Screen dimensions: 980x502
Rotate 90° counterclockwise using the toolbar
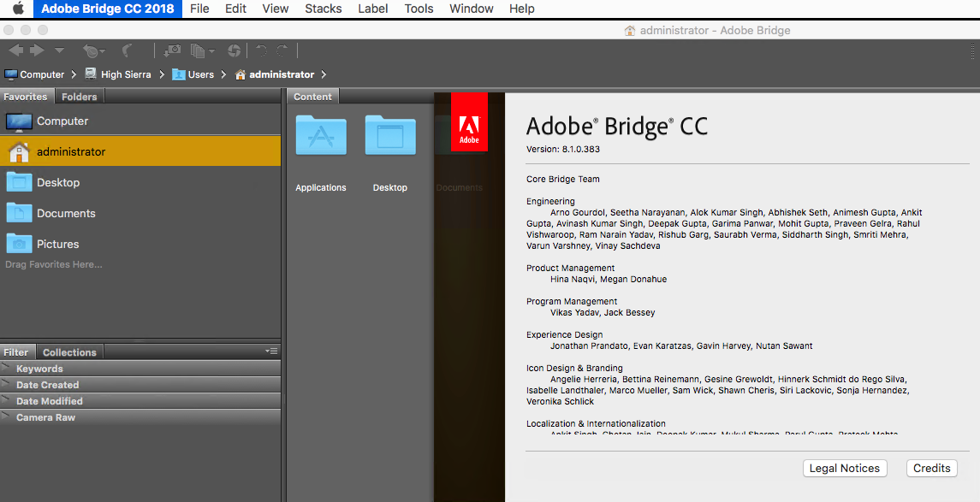point(262,50)
